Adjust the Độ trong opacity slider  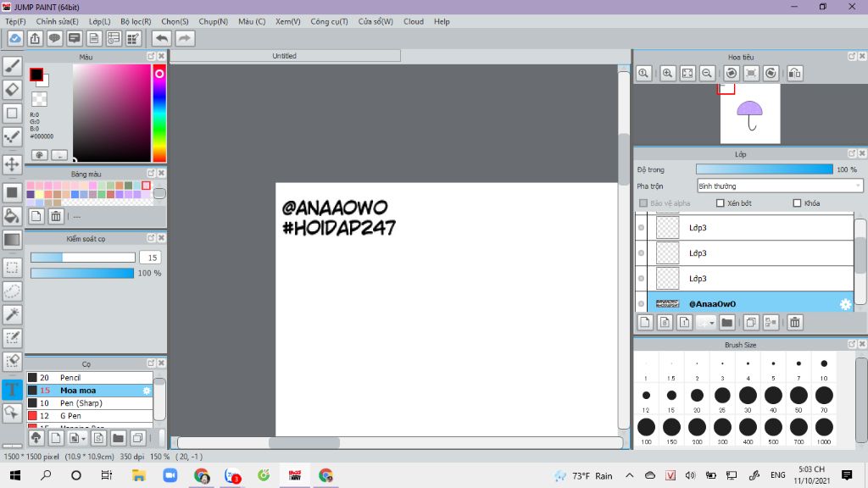(764, 169)
